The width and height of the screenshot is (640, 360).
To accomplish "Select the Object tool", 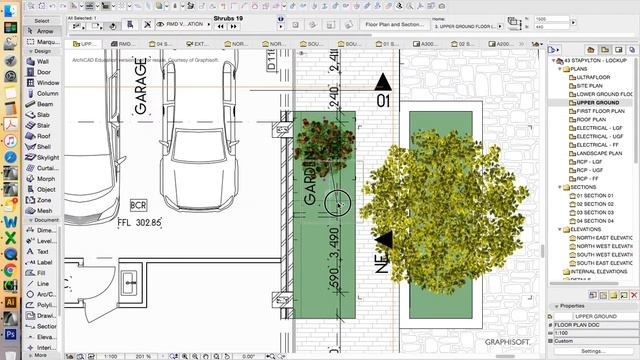I will tap(42, 189).
